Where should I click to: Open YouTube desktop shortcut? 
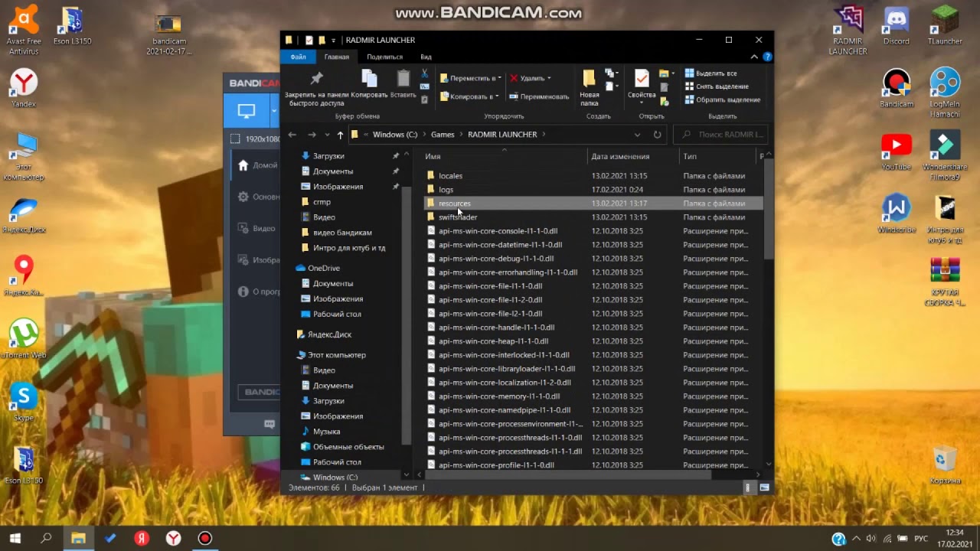[x=897, y=152]
